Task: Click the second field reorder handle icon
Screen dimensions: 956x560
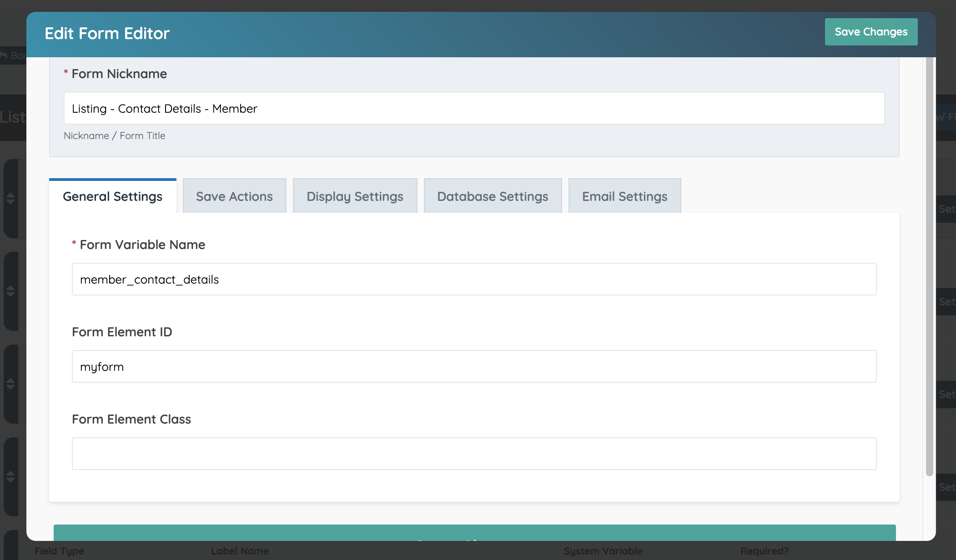Action: pyautogui.click(x=10, y=291)
